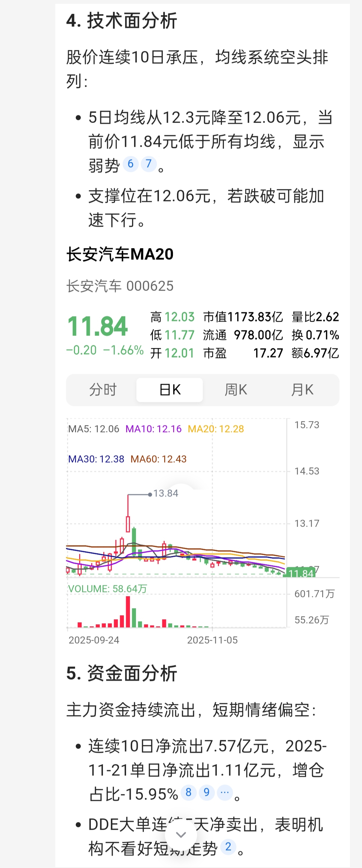
Task: Open citation reference 7
Action: [148, 164]
